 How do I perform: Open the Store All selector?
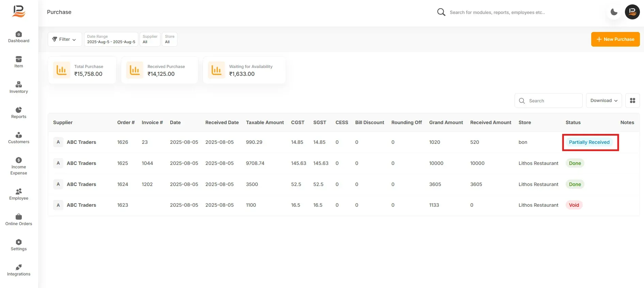170,39
